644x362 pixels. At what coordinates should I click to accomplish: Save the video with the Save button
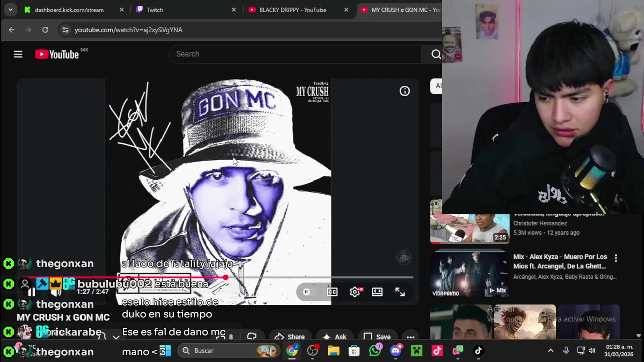coord(377,337)
